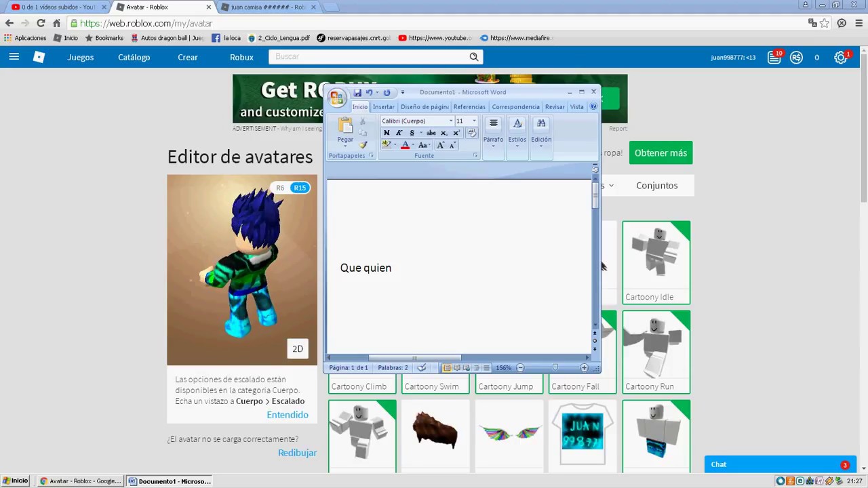Expand the Estilos group
The width and height of the screenshot is (868, 488).
[x=517, y=139]
